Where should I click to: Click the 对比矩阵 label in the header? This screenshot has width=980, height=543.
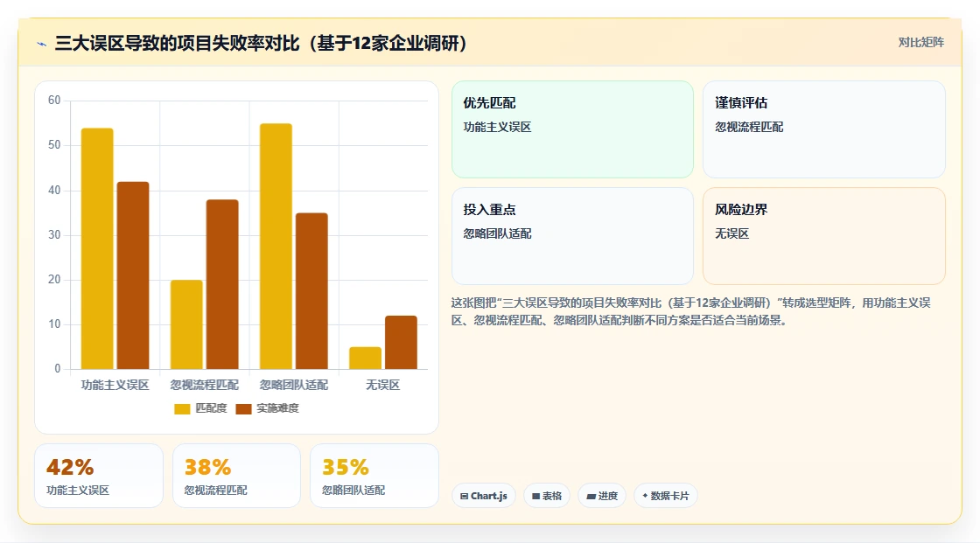click(920, 43)
